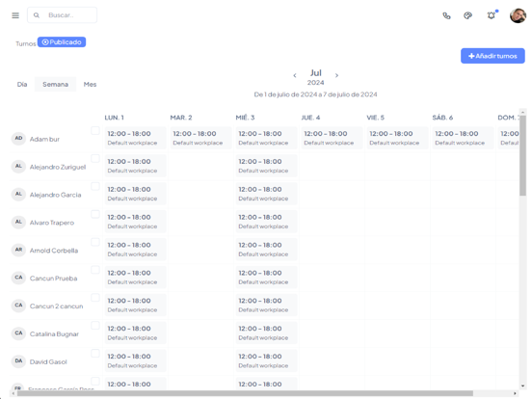Click Arnold Corbella's AR avatar
This screenshot has height=399, width=532.
pyautogui.click(x=18, y=250)
